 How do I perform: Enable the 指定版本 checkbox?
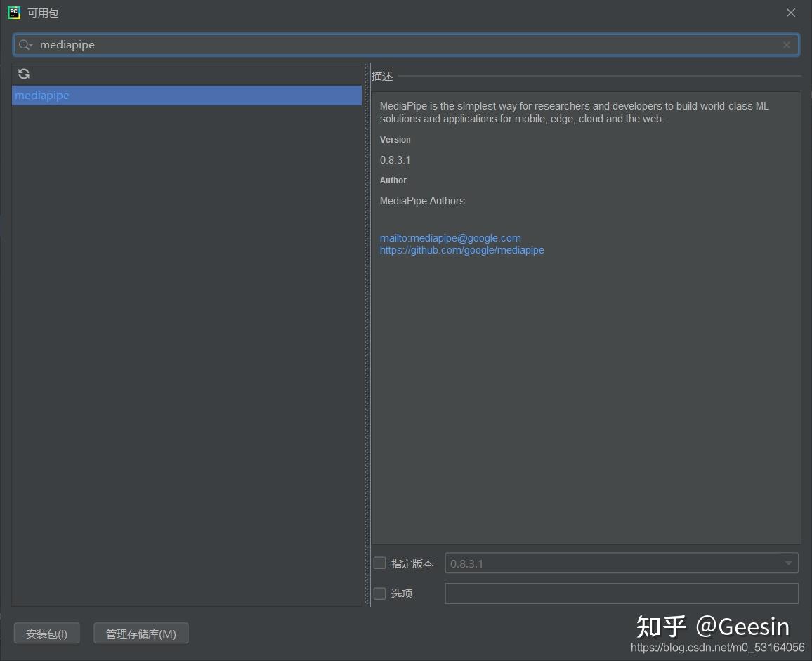(x=379, y=562)
